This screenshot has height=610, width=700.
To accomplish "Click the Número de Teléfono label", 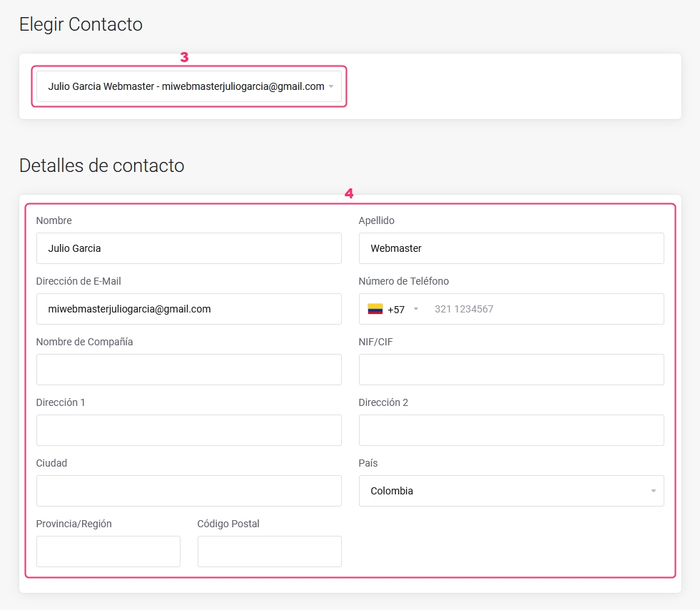I will (404, 281).
